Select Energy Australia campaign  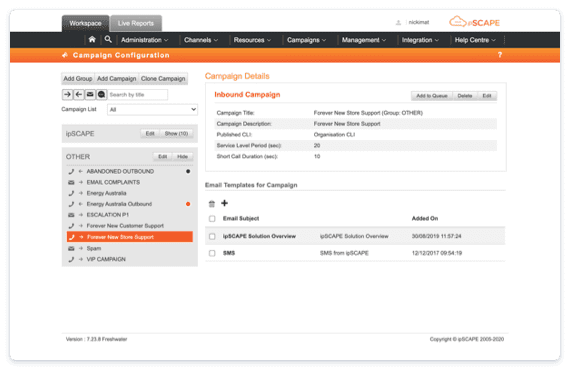coord(107,193)
